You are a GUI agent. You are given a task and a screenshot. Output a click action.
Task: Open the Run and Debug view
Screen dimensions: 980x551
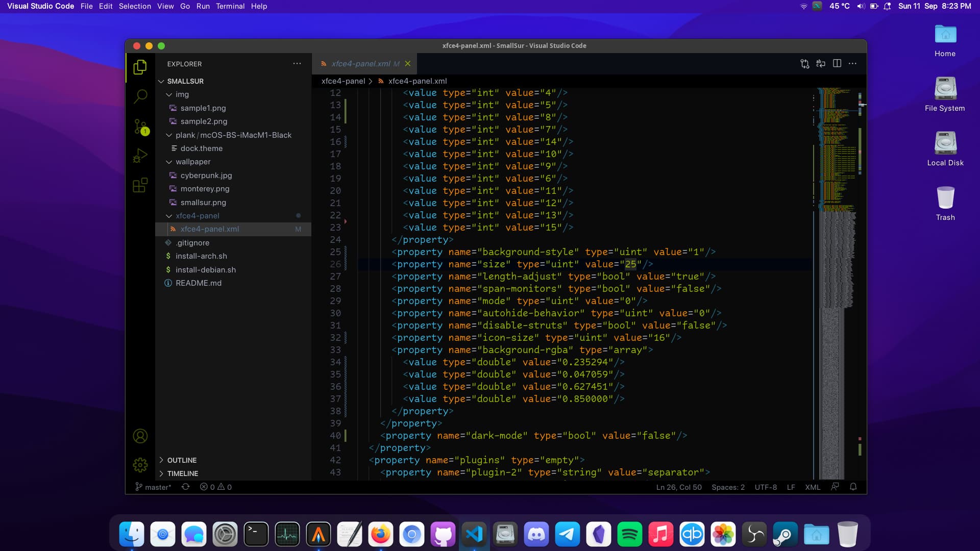click(140, 155)
